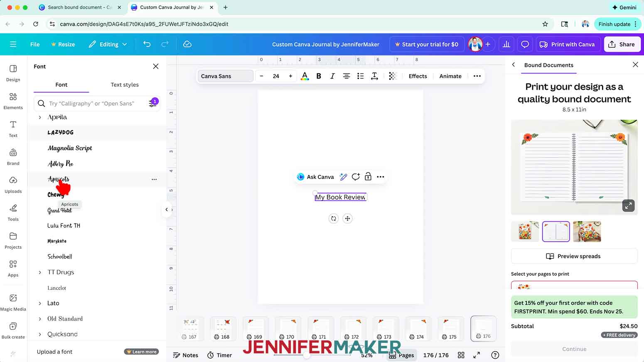
Task: Open text spacing options
Action: point(374,76)
